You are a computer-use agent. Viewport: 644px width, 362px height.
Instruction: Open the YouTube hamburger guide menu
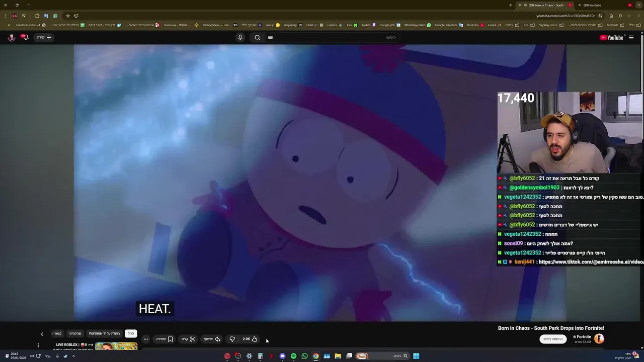click(x=631, y=37)
